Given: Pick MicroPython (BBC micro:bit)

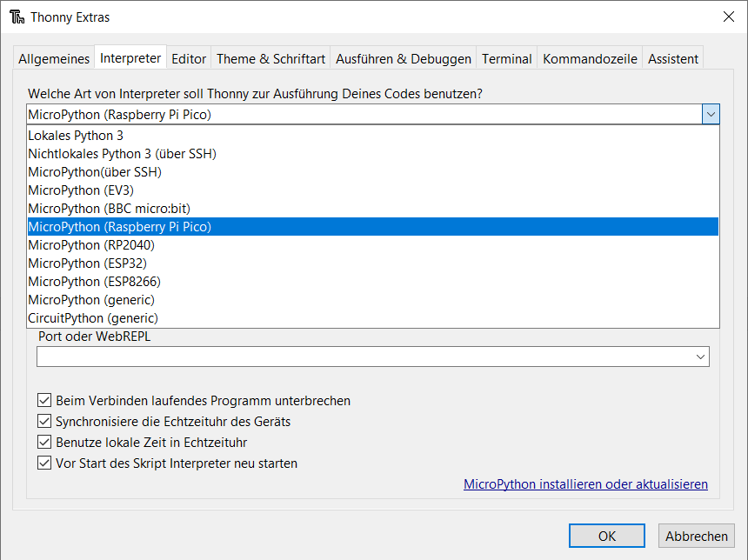Looking at the screenshot, I should 373,209.
